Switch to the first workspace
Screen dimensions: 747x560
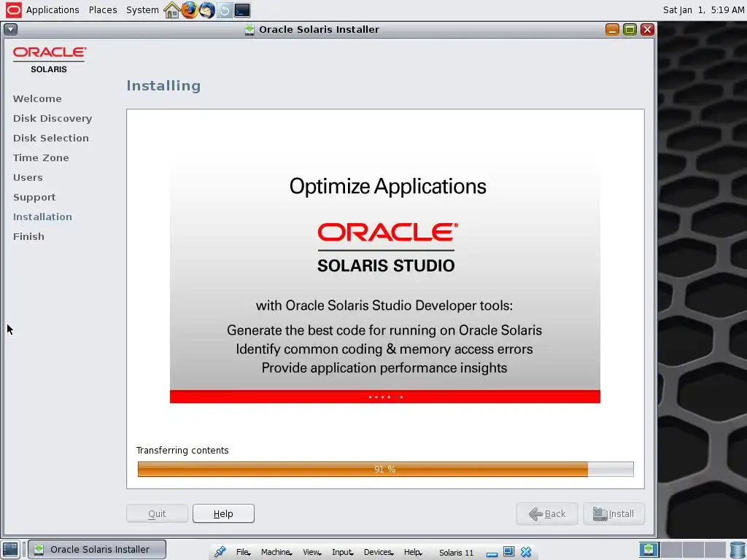(649, 550)
